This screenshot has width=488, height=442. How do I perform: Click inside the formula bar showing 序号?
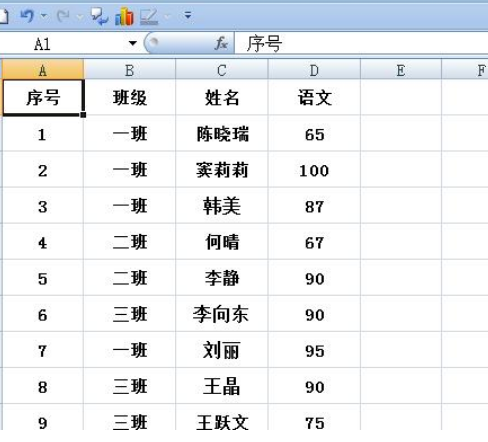361,43
